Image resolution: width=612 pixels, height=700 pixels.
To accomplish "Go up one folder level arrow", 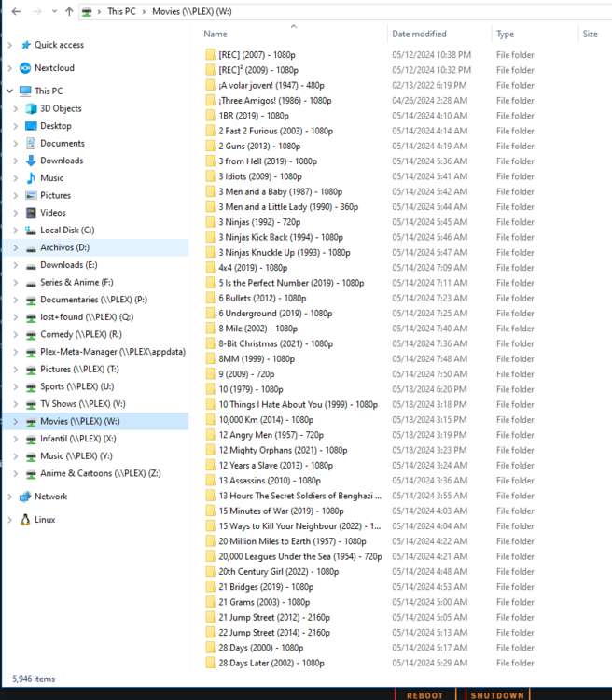I will point(69,11).
